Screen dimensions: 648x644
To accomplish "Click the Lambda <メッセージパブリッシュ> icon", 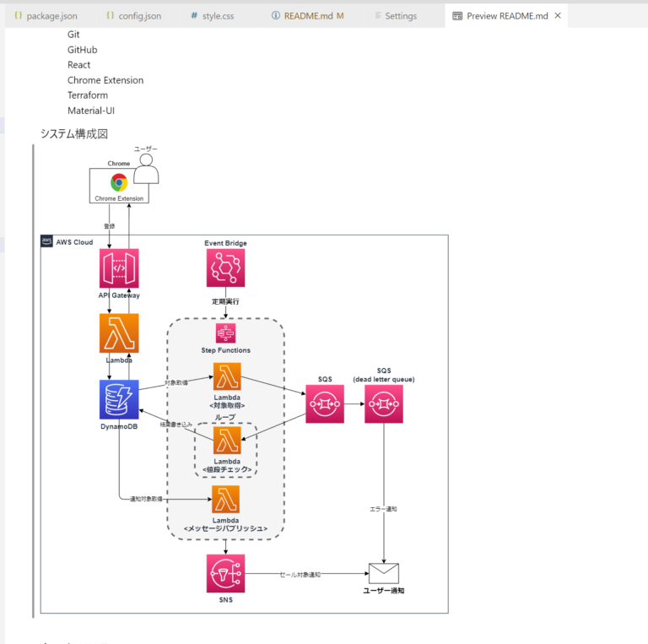I will click(225, 499).
